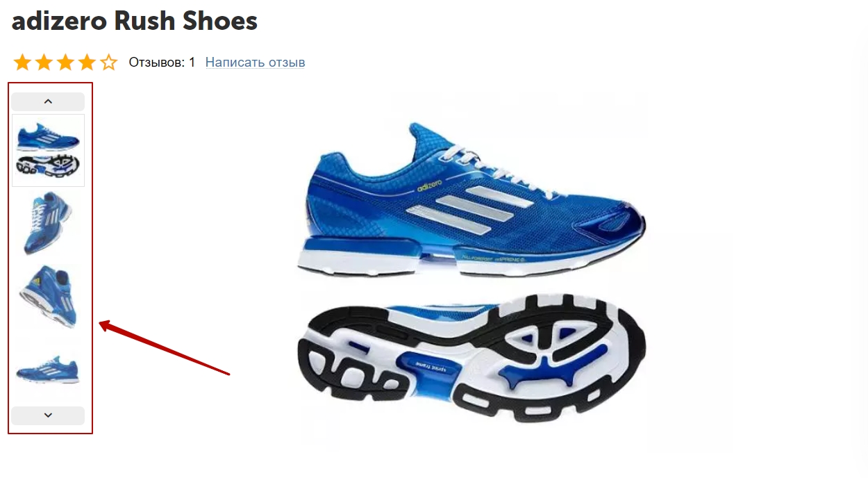This screenshot has height=478, width=868.
Task: Select the fourth filled rating star
Action: click(87, 63)
